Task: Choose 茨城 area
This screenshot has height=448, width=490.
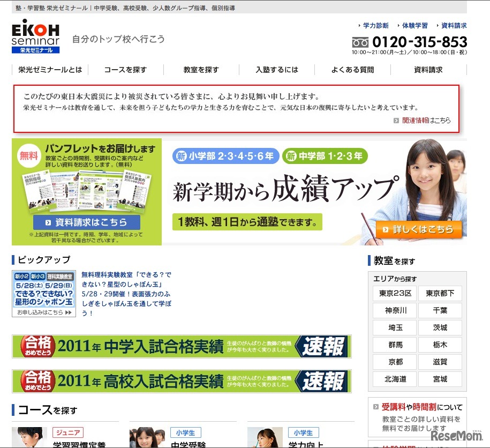Action: pyautogui.click(x=440, y=327)
